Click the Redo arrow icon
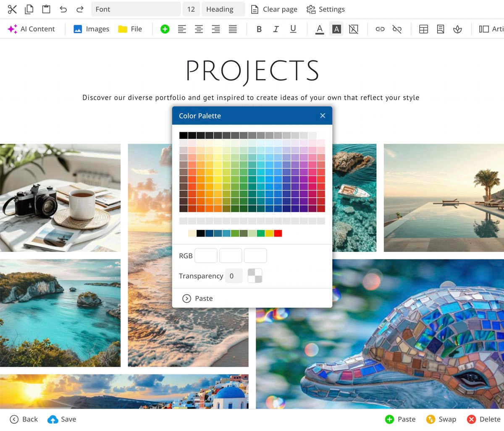504x431 pixels. tap(80, 9)
